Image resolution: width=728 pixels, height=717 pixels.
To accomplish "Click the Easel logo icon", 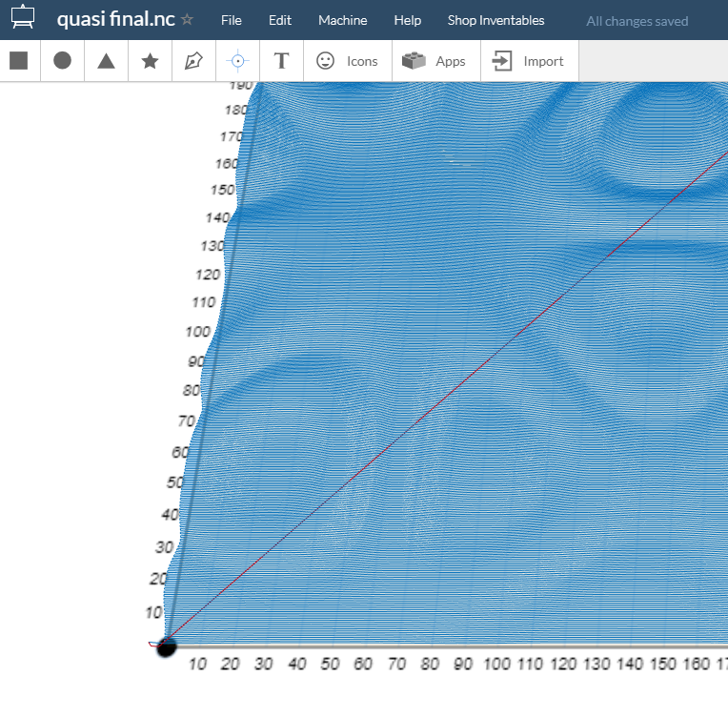I will [x=22, y=17].
